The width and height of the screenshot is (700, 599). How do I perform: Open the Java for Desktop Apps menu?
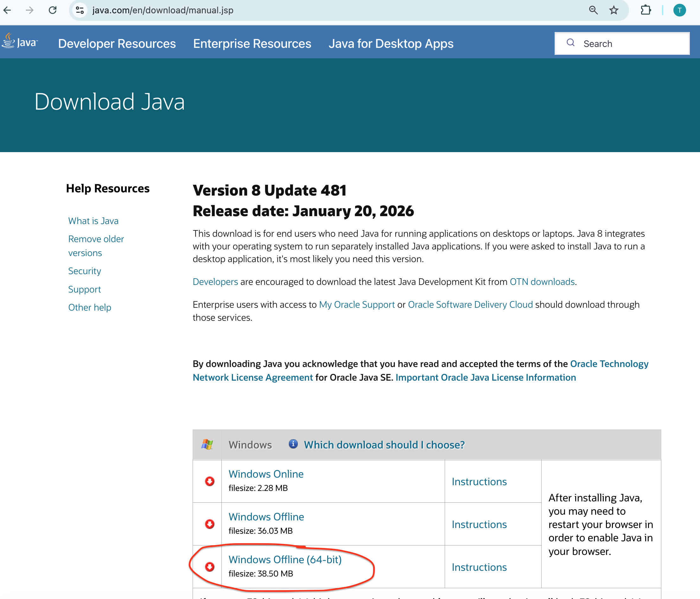point(391,43)
